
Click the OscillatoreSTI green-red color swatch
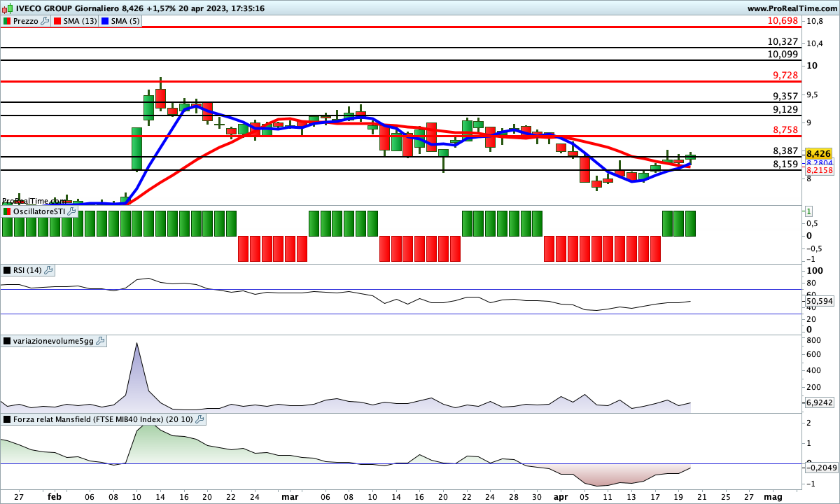tap(6, 211)
